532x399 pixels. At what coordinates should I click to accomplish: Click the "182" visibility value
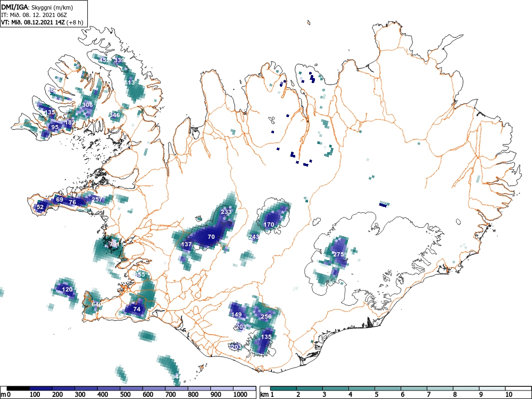(x=70, y=122)
